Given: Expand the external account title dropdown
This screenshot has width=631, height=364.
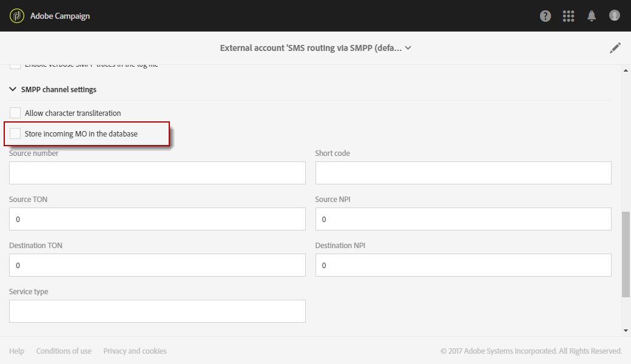Looking at the screenshot, I should (x=408, y=48).
